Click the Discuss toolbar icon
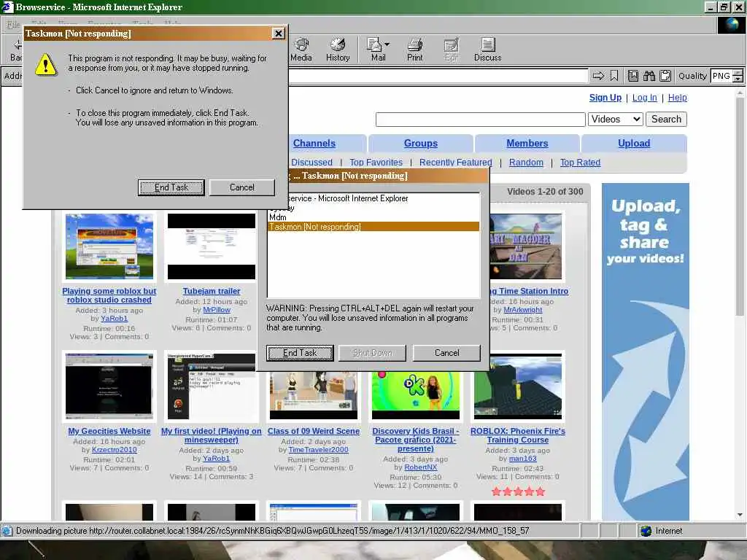The width and height of the screenshot is (747, 560). coord(487,50)
